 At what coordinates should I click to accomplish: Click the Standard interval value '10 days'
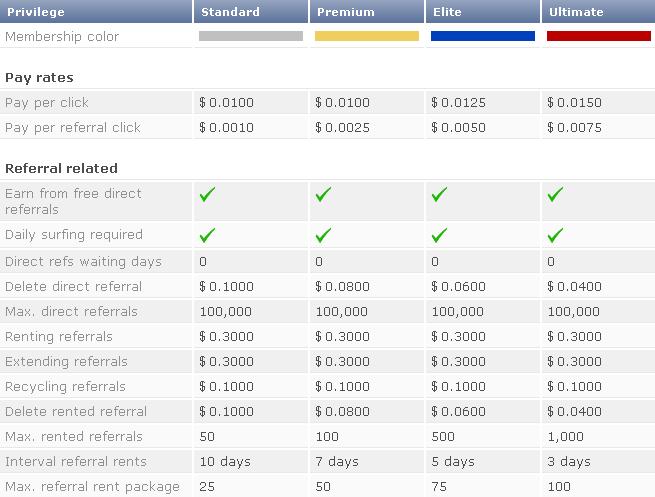[x=225, y=462]
